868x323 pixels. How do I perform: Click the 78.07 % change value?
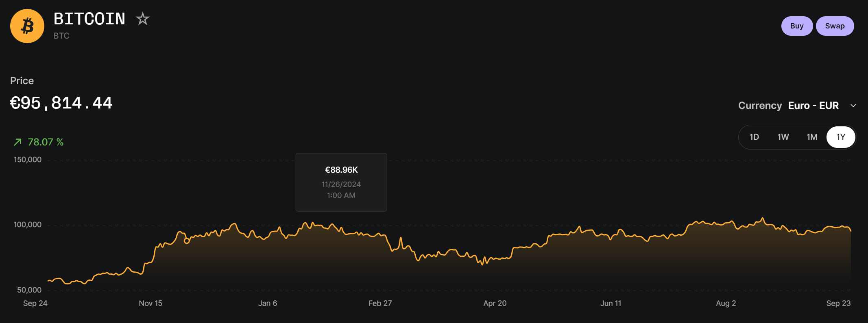pyautogui.click(x=46, y=142)
